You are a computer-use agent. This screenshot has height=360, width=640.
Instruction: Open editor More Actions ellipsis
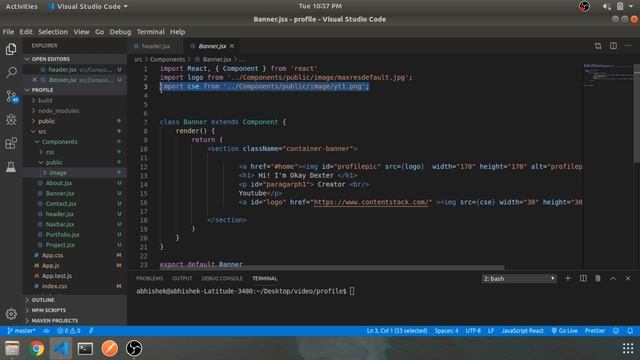[x=628, y=46]
